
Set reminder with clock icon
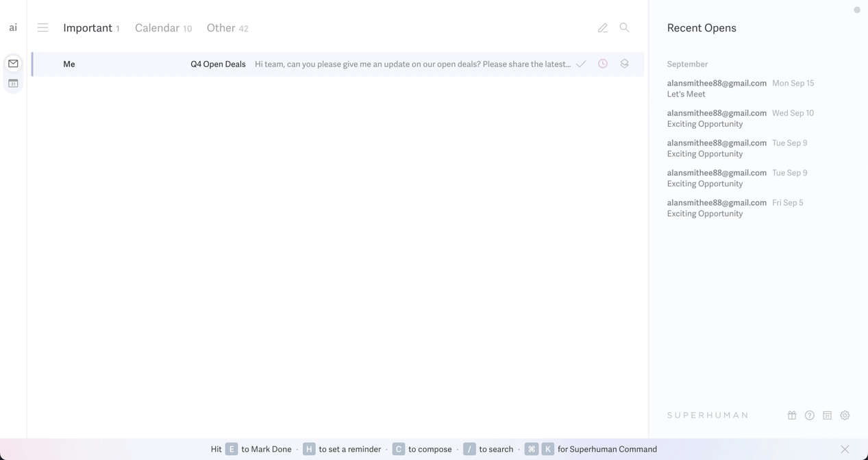pyautogui.click(x=603, y=64)
